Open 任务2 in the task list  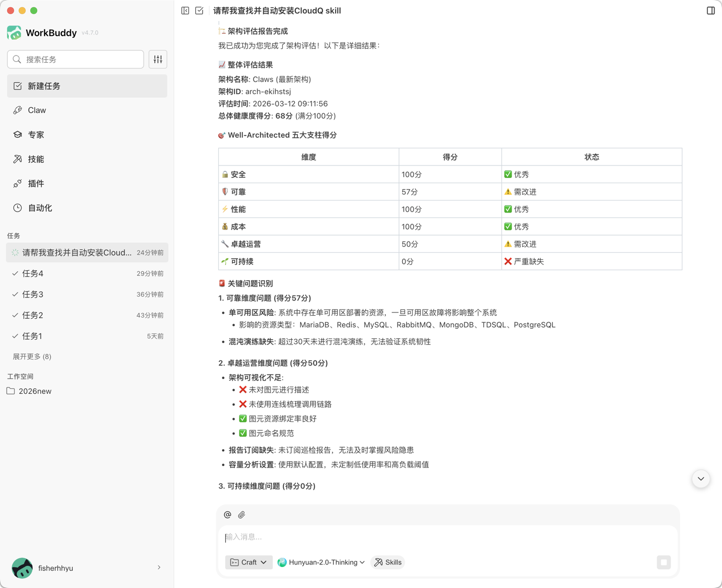pos(87,315)
